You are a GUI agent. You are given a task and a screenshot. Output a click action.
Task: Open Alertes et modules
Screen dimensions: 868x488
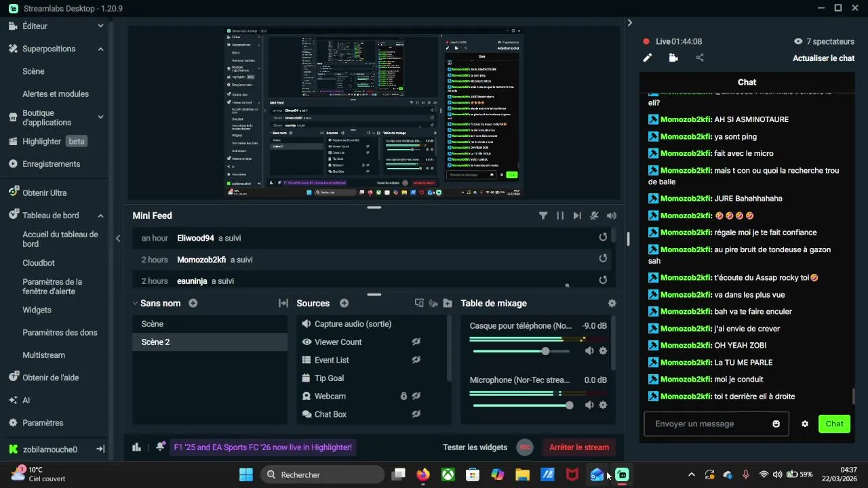tap(56, 94)
